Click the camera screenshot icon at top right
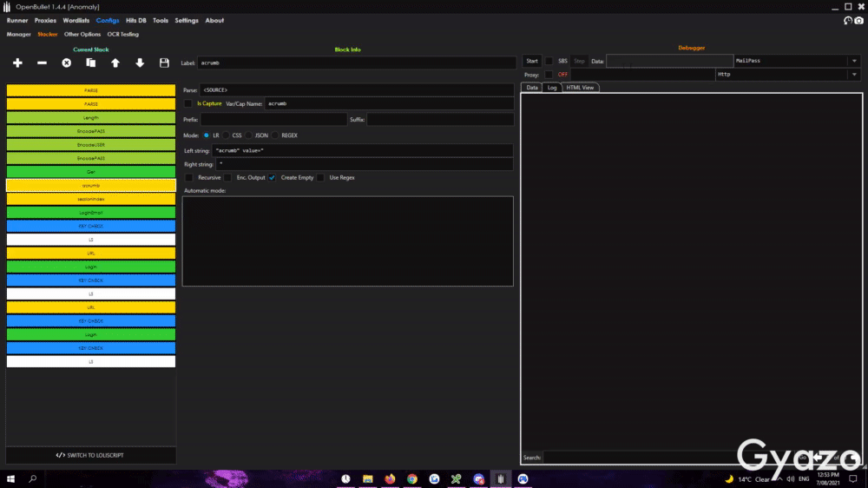The image size is (868, 488). pos(859,21)
